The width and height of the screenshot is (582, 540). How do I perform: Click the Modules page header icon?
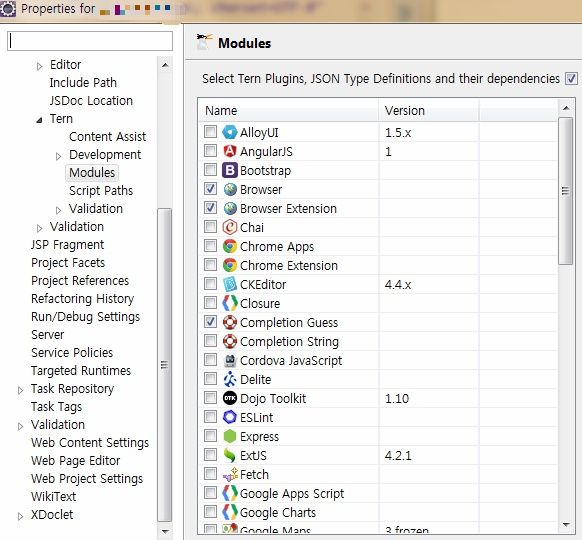click(204, 42)
